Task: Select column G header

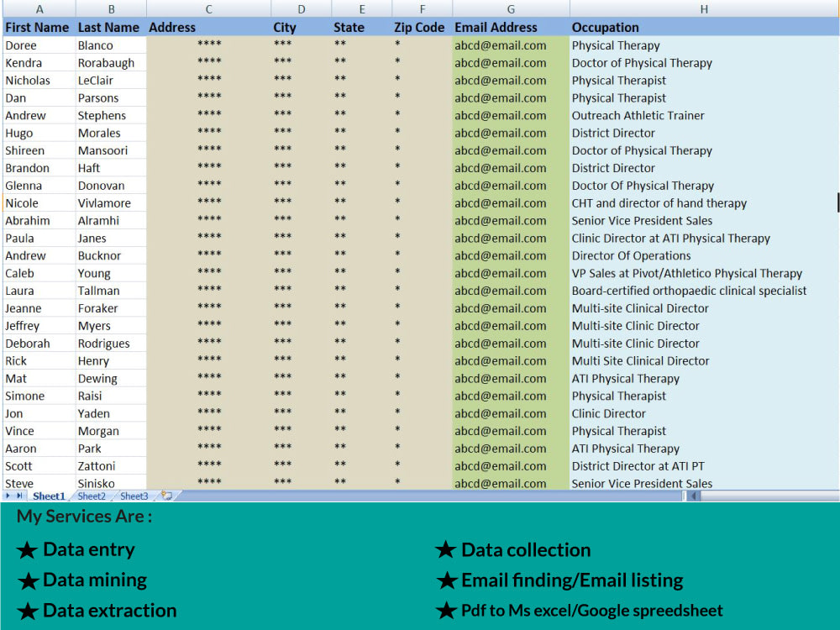Action: pyautogui.click(x=511, y=9)
